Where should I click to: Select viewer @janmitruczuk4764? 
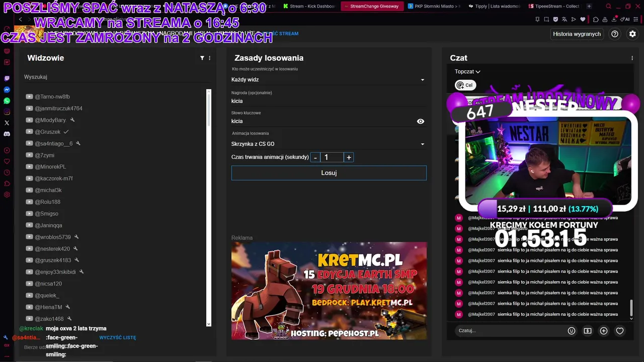(58, 109)
